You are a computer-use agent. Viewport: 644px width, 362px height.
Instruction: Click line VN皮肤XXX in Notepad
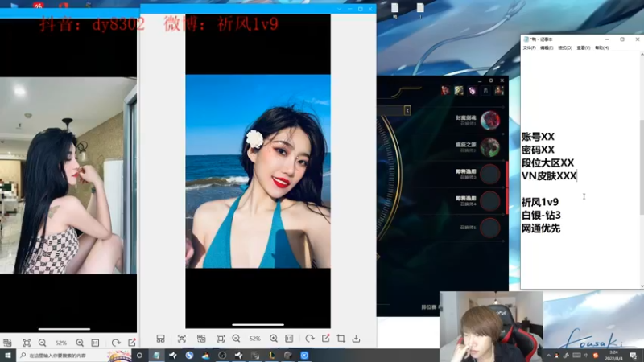(549, 176)
